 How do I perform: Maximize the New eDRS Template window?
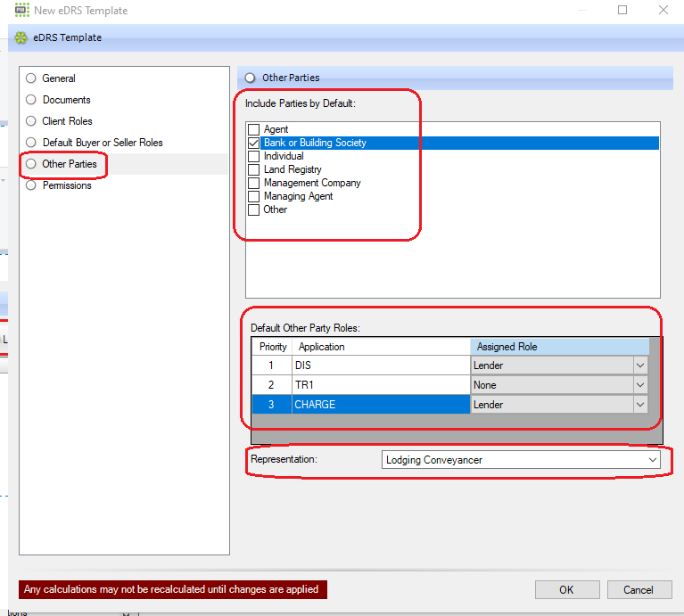[622, 11]
